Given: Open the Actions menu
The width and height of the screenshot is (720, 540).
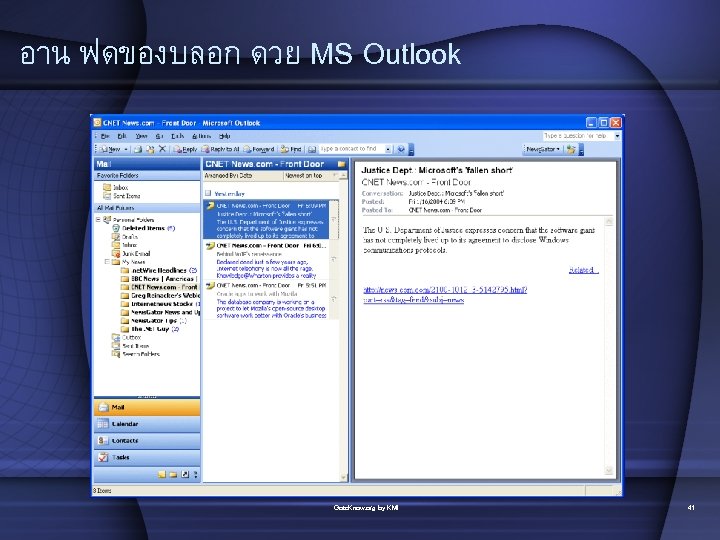Looking at the screenshot, I should [201, 136].
